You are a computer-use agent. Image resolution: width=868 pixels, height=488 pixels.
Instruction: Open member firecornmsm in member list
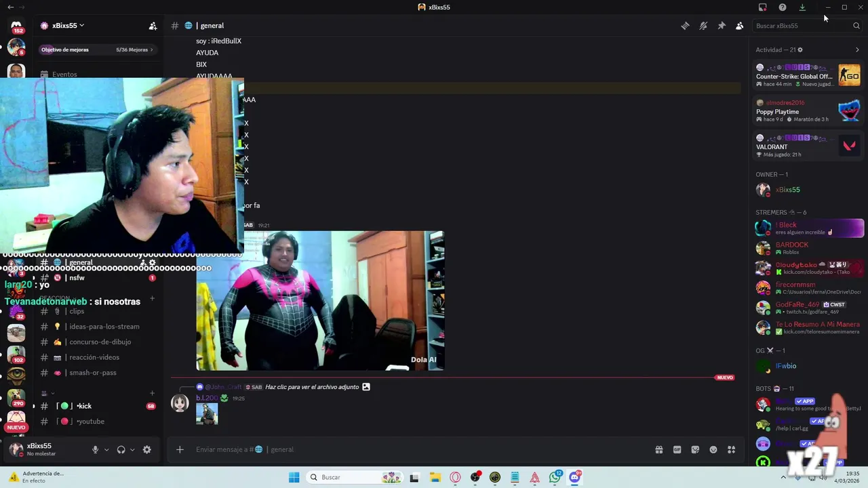pyautogui.click(x=808, y=288)
